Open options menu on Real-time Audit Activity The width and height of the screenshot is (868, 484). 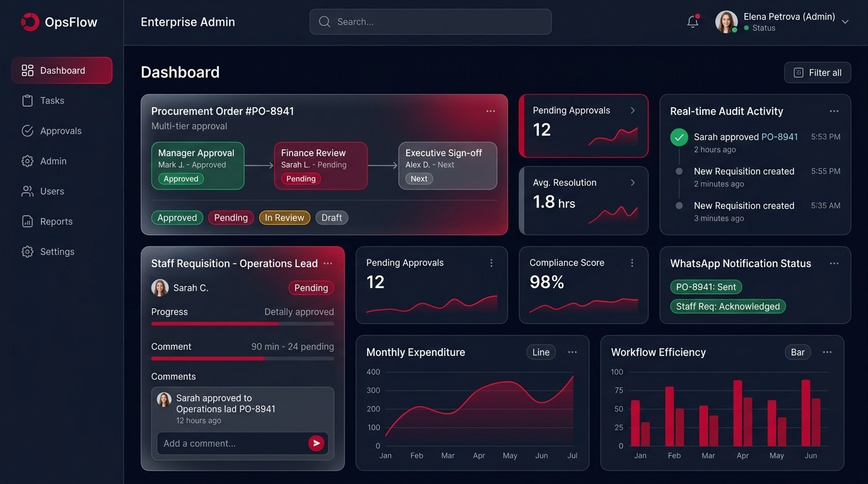point(834,111)
